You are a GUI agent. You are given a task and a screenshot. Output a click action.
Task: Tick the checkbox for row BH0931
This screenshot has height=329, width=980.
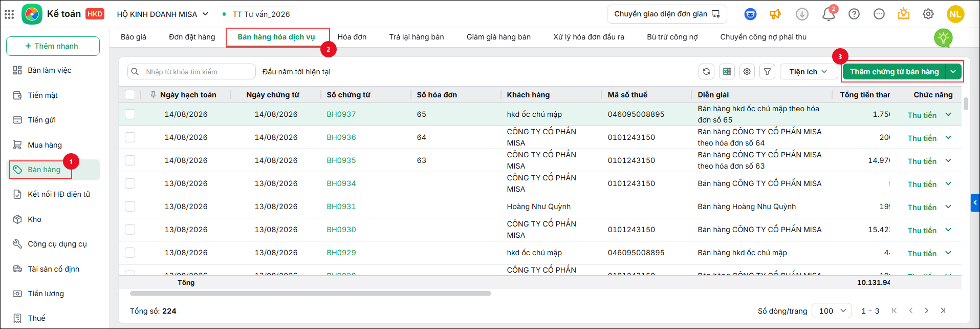point(130,207)
